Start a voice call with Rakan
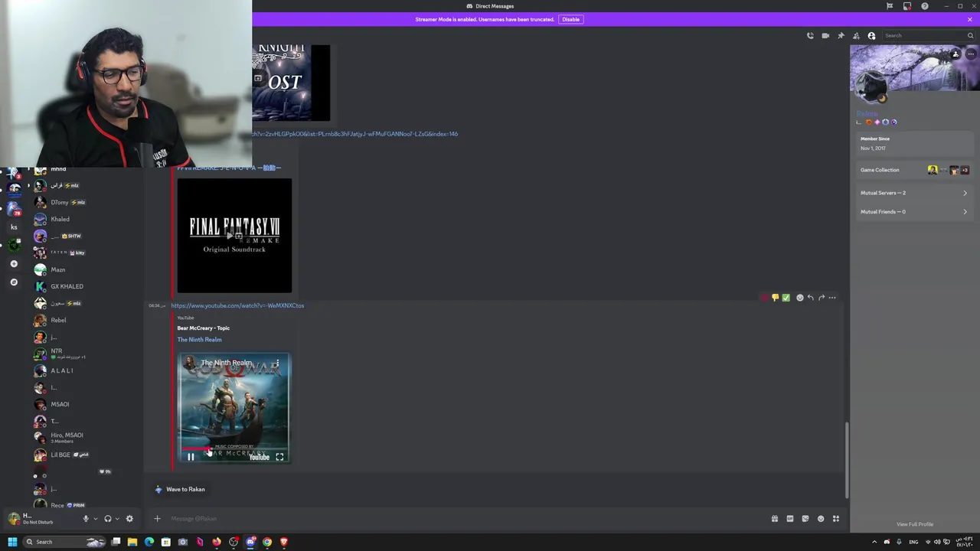Viewport: 980px width, 551px height. tap(810, 35)
